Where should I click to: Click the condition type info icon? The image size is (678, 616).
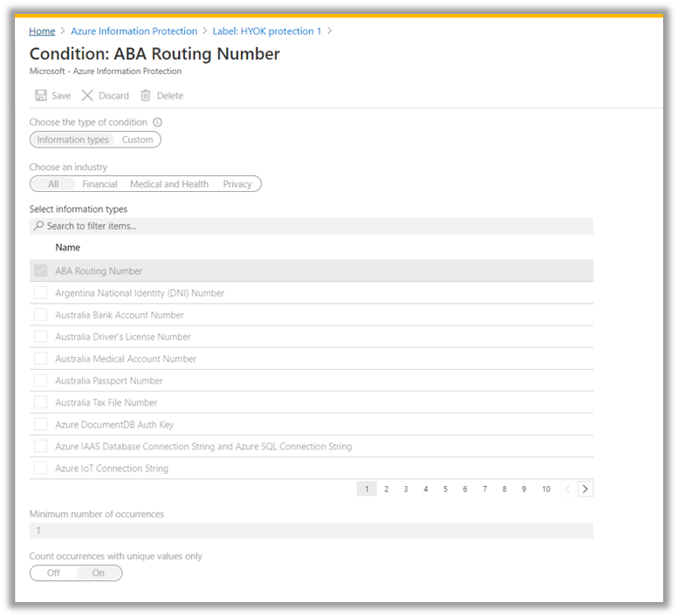click(x=158, y=122)
